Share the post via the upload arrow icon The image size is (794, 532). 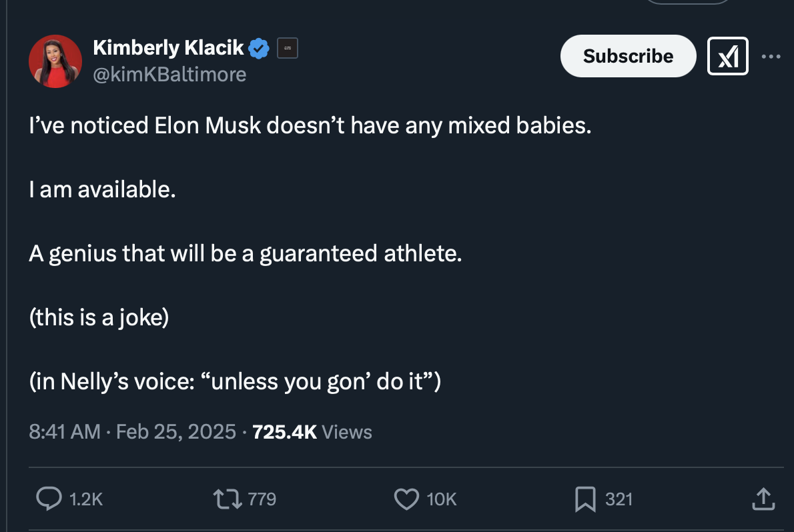point(763,499)
